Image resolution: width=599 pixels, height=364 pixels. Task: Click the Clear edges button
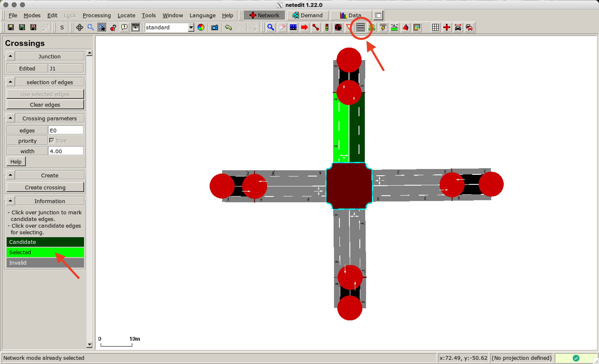coord(45,105)
